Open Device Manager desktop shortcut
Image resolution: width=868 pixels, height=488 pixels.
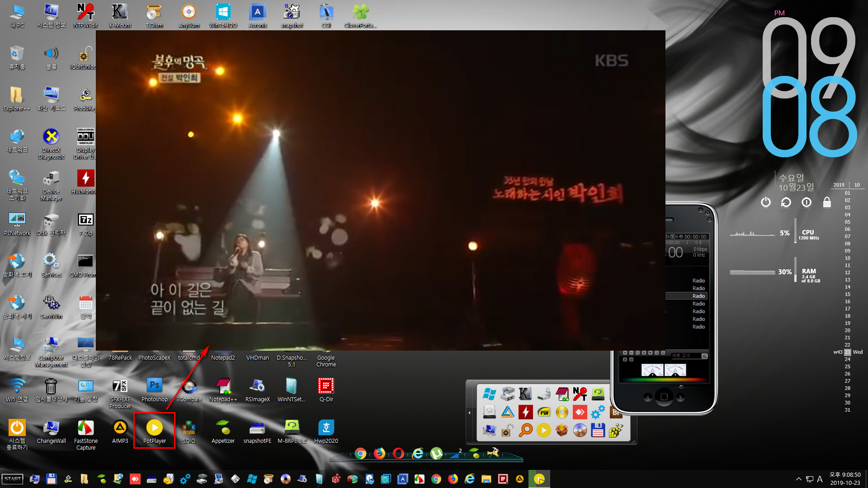point(51,185)
